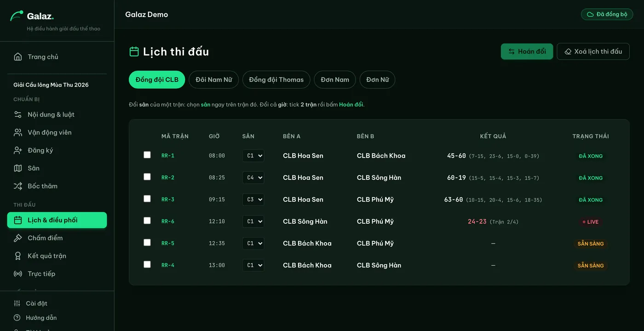This screenshot has height=331, width=644.
Task: Select the Đôi Nam Nữ tab
Action: coord(214,80)
